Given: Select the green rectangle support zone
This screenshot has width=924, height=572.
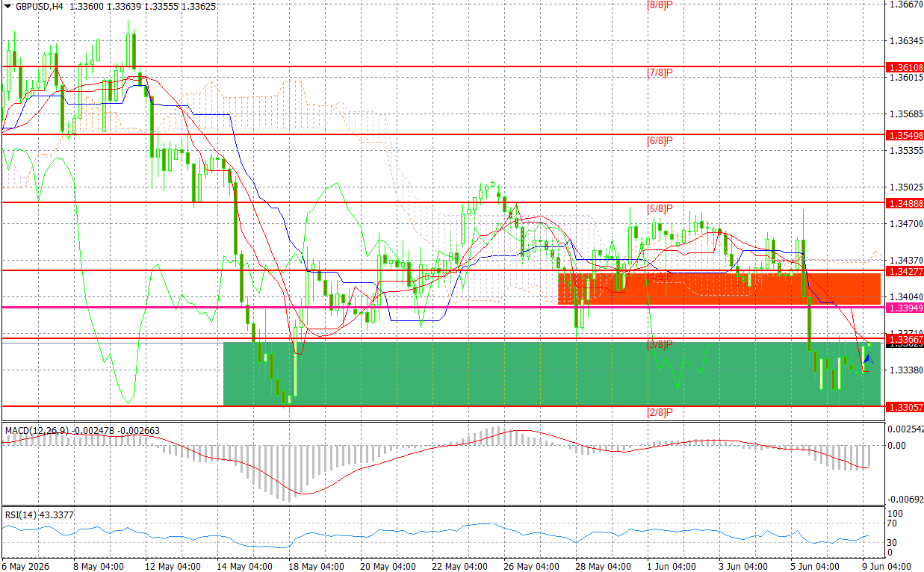Looking at the screenshot, I should (x=552, y=374).
